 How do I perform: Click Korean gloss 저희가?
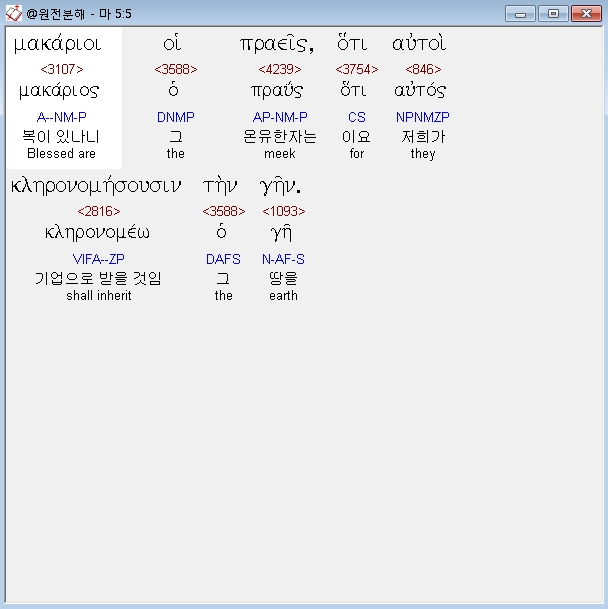coord(423,137)
